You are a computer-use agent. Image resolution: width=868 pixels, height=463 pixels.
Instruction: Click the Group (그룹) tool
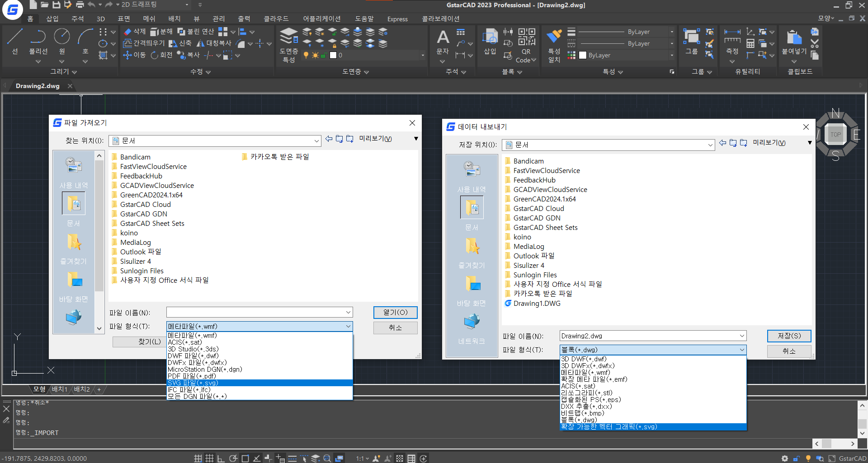coord(691,42)
